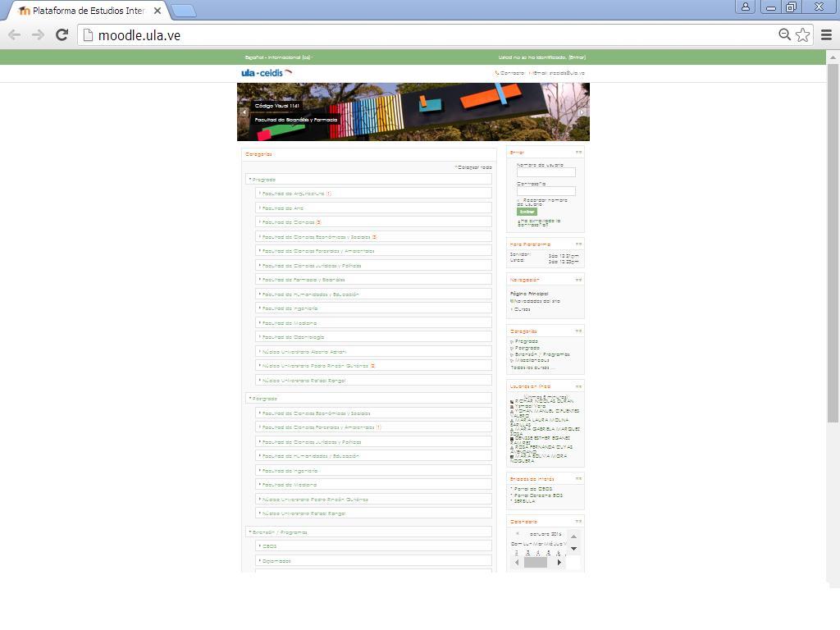840x630 pixels.
Task: Collapse the Enlaces de interés block
Action: coord(578,479)
